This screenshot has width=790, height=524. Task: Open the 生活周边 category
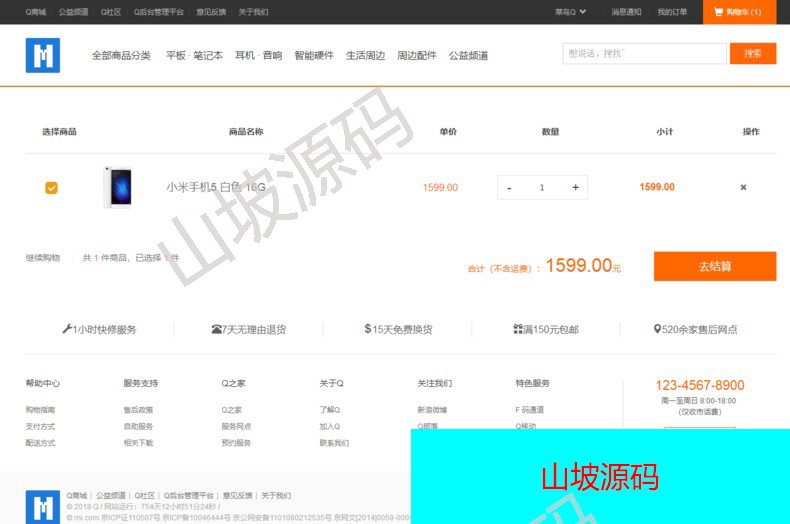tap(365, 55)
